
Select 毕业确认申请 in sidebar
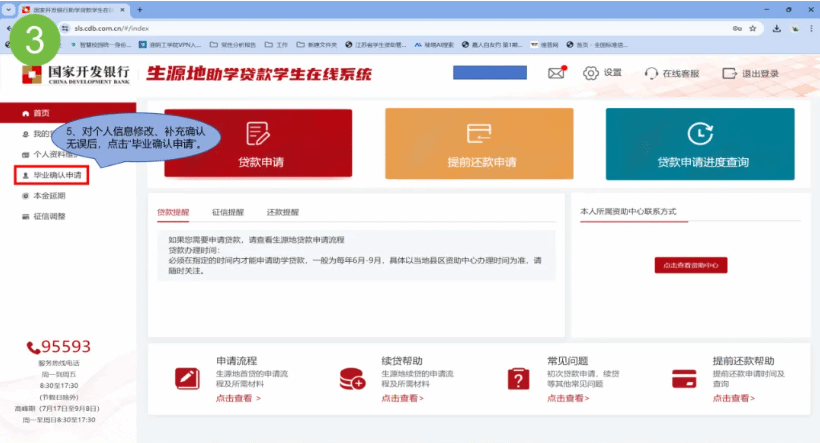coord(52,175)
